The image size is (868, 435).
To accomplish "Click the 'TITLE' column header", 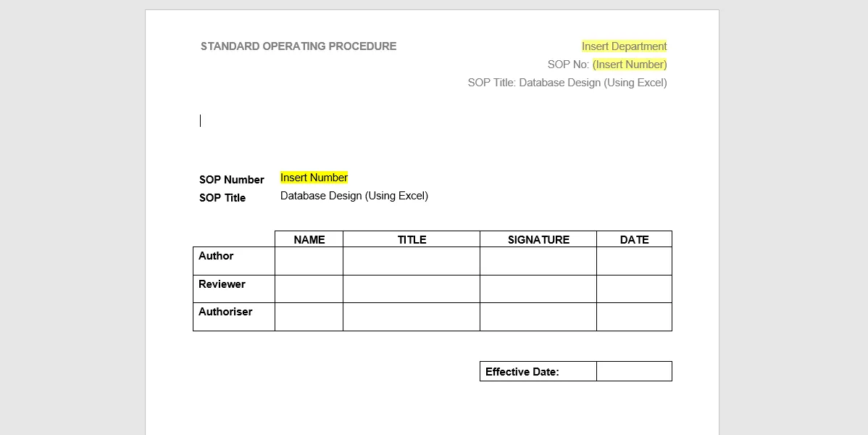I will click(x=412, y=240).
